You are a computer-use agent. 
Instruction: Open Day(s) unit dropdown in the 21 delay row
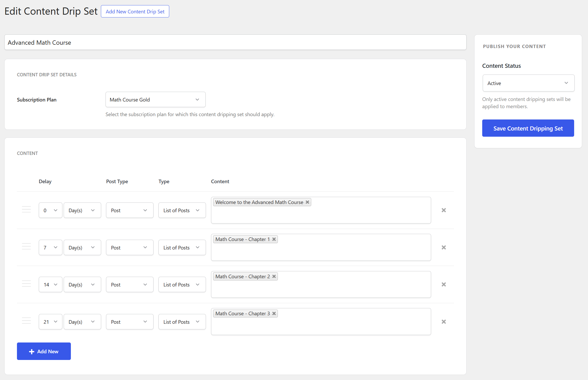click(x=82, y=322)
